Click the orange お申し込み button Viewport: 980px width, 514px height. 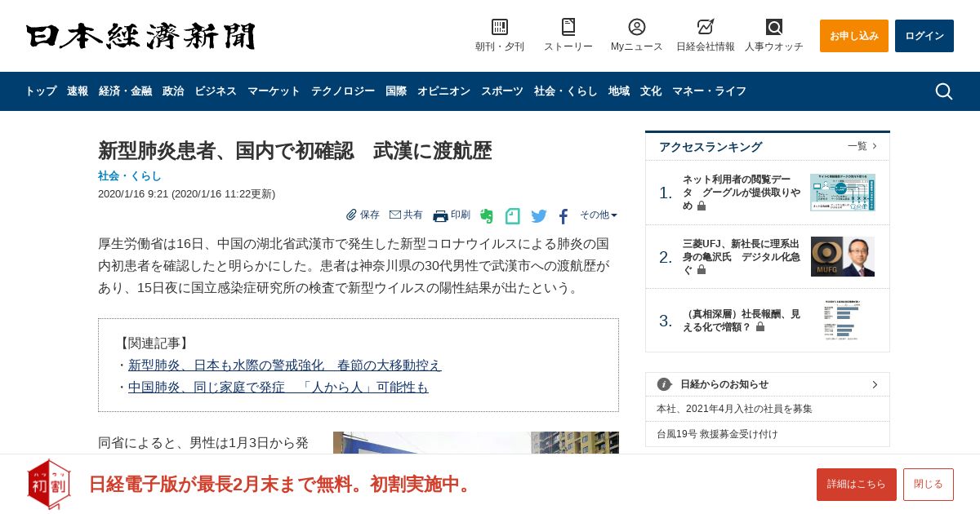854,36
